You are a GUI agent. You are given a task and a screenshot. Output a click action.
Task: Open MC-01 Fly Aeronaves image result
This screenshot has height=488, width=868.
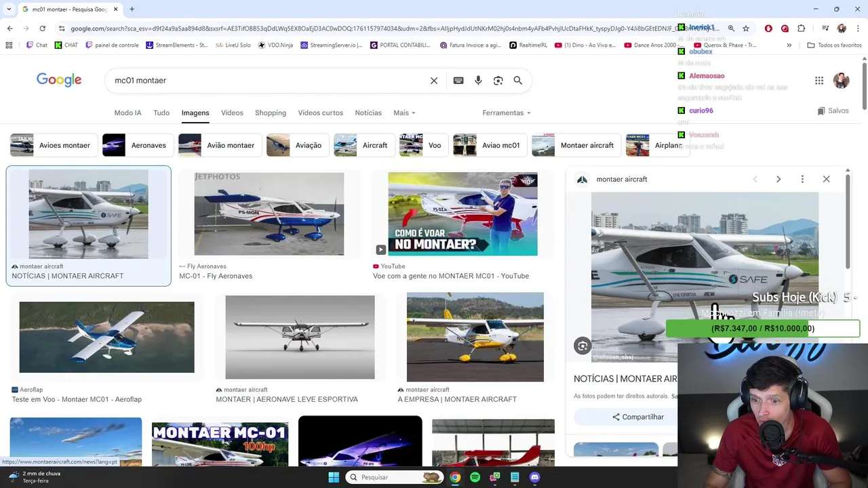269,214
